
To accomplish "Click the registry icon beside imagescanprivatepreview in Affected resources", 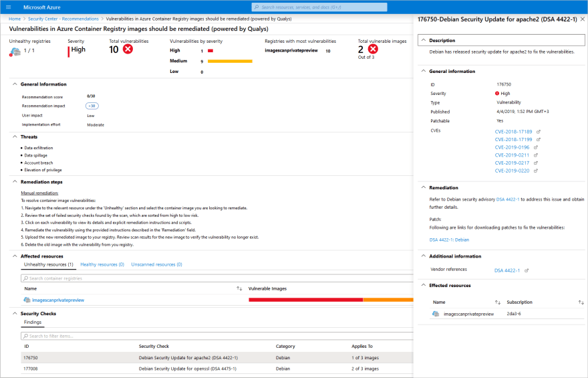I will pos(27,300).
